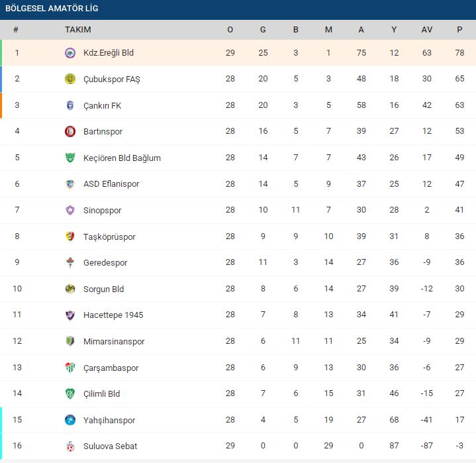
Task: Click the BÖLGESEL AMATÖR LİG title bar
Action: pos(238,10)
